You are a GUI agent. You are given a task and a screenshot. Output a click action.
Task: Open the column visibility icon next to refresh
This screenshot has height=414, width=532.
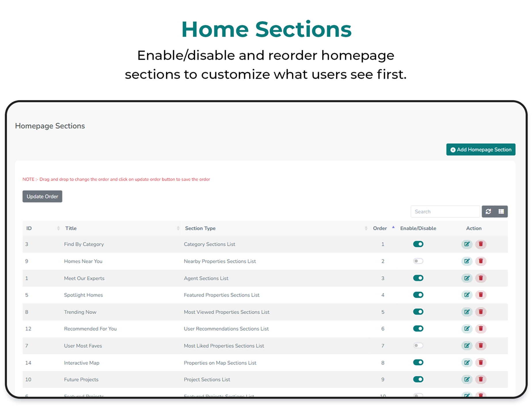coord(501,211)
